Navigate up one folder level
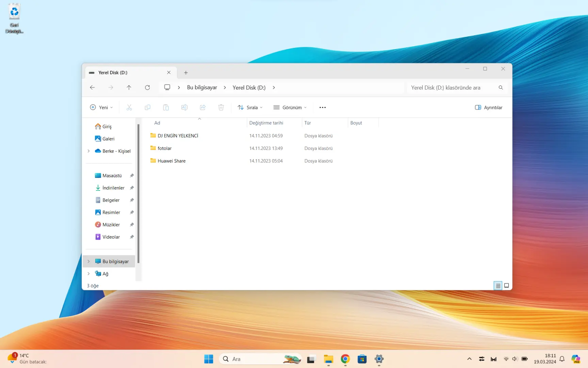The image size is (588, 368). pyautogui.click(x=129, y=88)
